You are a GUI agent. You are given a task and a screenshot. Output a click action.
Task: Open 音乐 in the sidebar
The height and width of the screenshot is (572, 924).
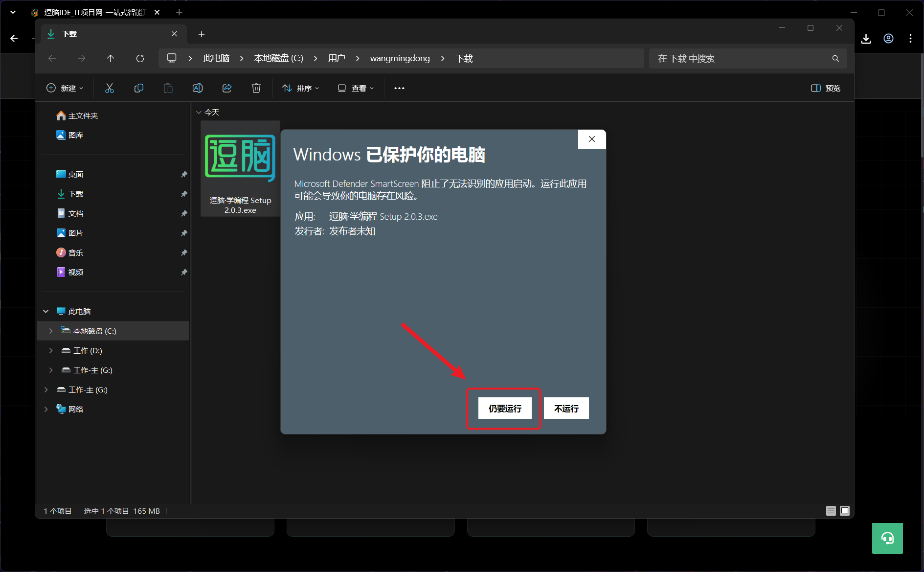70,252
